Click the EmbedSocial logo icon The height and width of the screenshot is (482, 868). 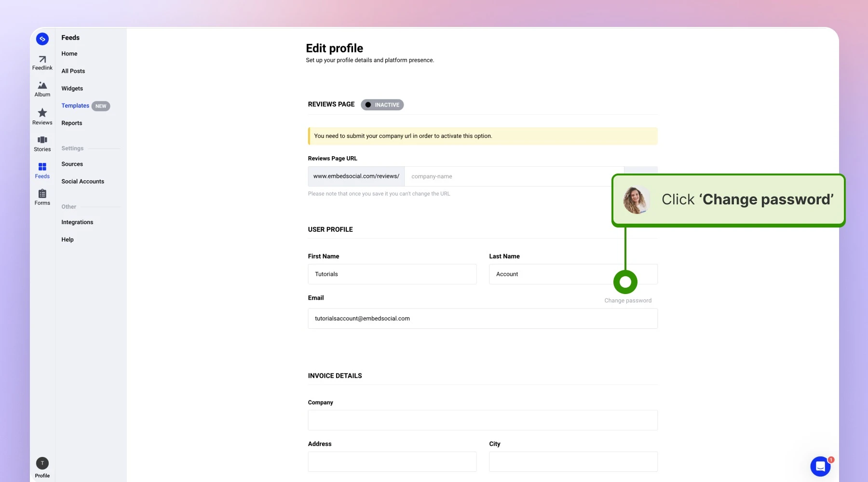42,39
